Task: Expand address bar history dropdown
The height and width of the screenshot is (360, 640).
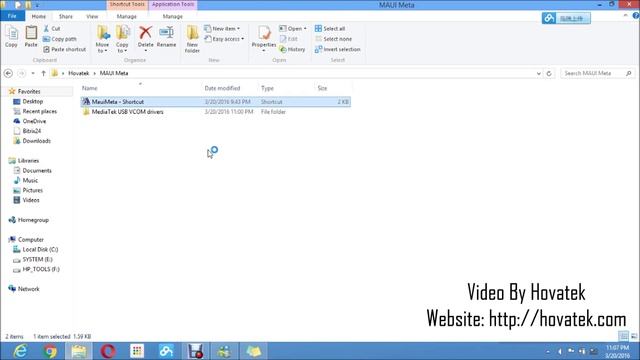Action: 538,73
